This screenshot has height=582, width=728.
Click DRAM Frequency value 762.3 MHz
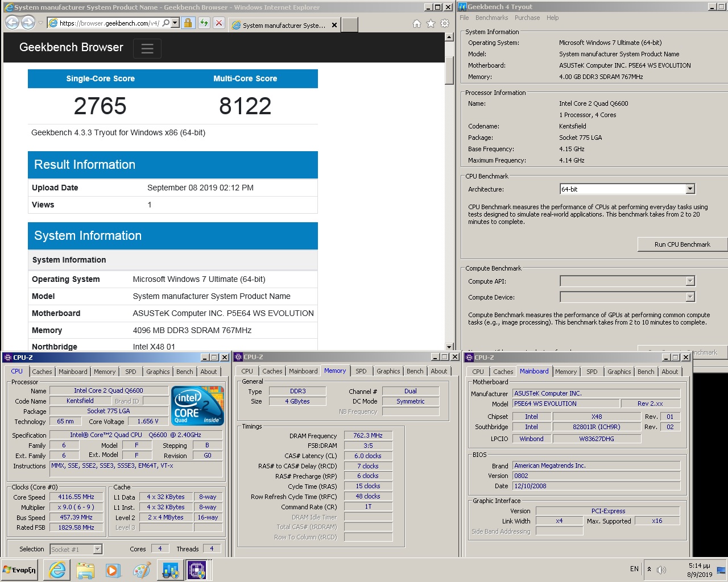point(368,435)
